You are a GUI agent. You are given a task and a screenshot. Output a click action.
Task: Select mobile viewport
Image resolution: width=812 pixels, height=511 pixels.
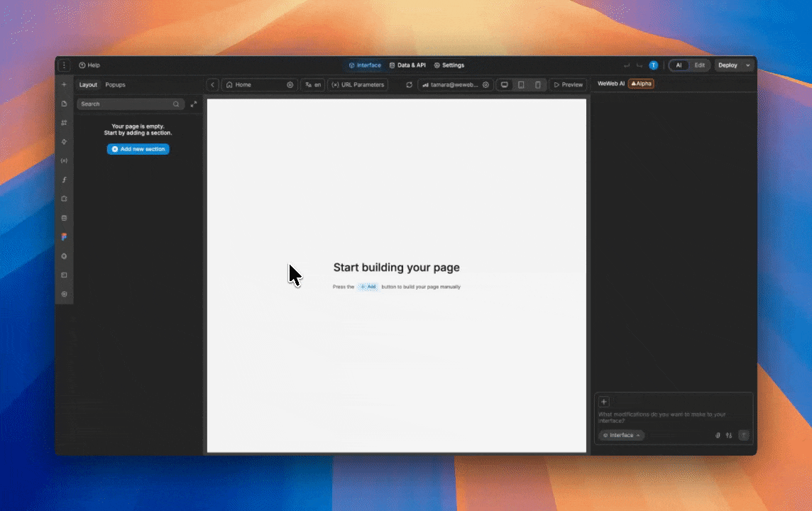click(538, 85)
